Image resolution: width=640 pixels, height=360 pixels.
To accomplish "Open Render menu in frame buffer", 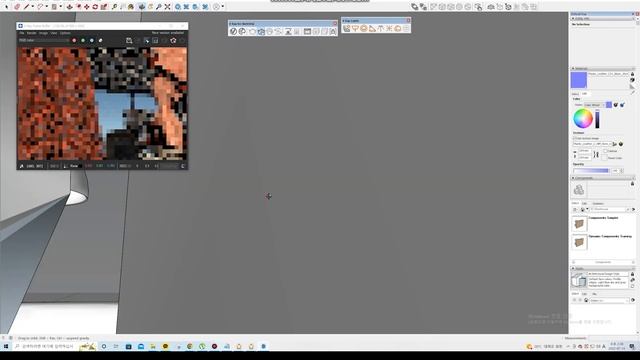I will (31, 33).
